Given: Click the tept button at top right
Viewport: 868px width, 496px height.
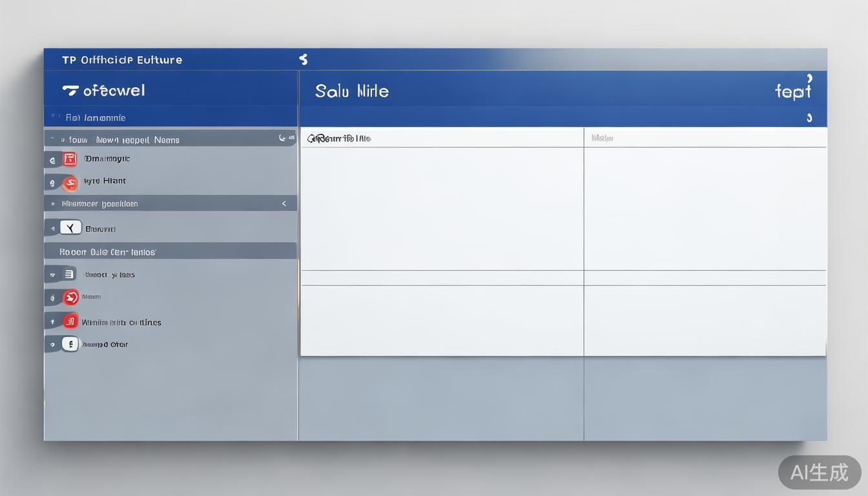Looking at the screenshot, I should point(792,91).
